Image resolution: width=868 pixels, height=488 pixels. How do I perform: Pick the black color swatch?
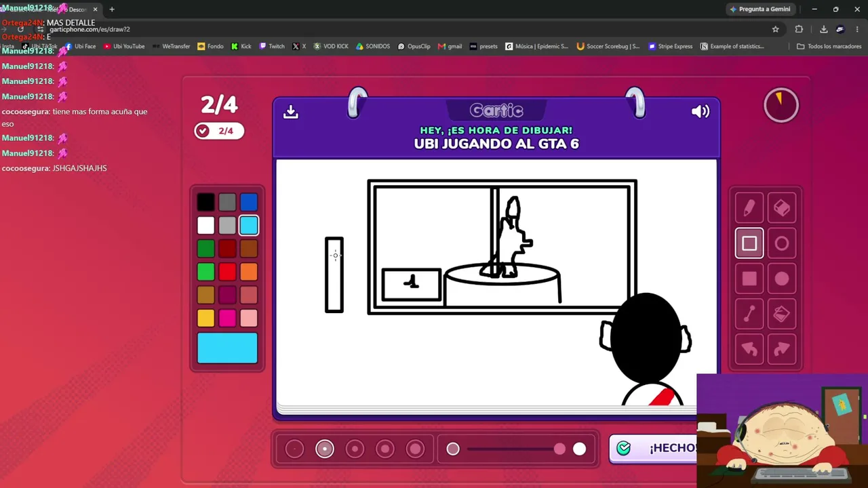coord(205,202)
